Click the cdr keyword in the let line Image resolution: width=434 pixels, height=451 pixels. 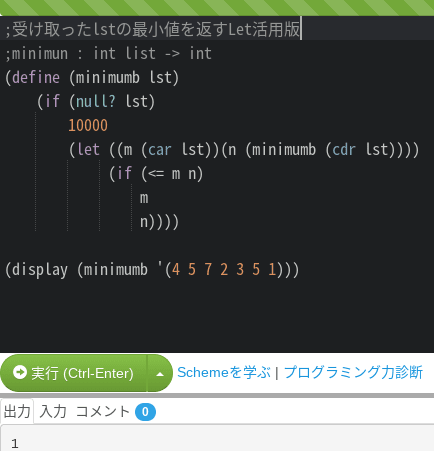pyautogui.click(x=344, y=149)
